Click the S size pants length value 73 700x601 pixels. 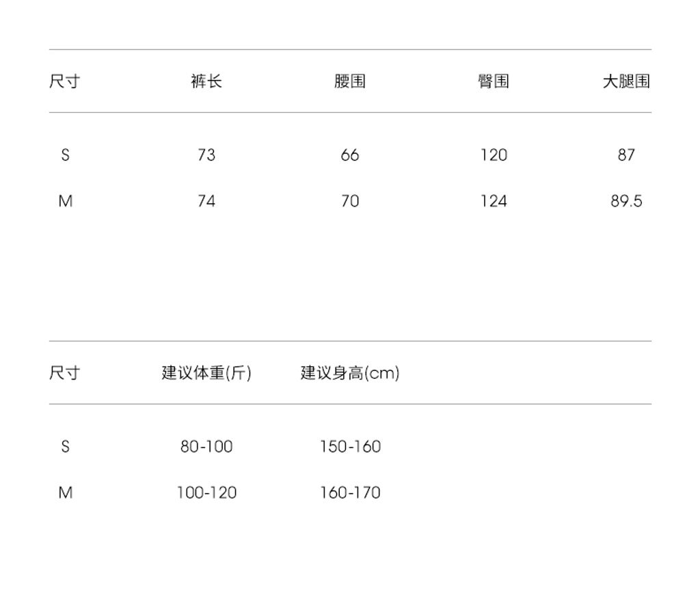click(x=206, y=155)
